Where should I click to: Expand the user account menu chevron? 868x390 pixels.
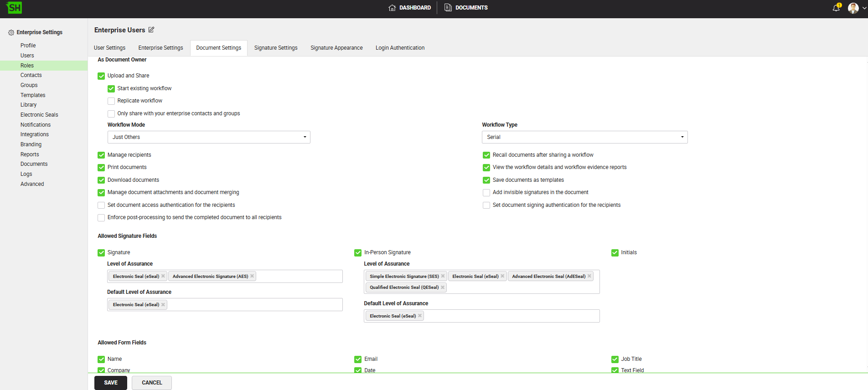864,8
